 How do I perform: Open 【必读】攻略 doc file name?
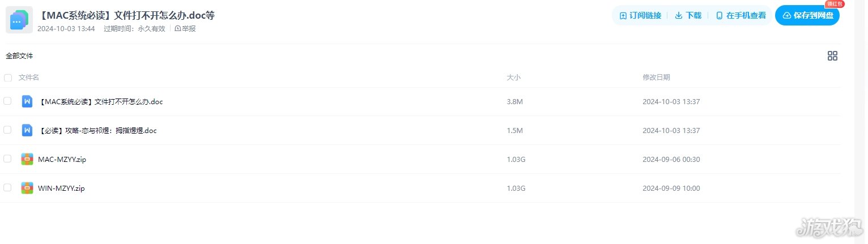tap(97, 131)
